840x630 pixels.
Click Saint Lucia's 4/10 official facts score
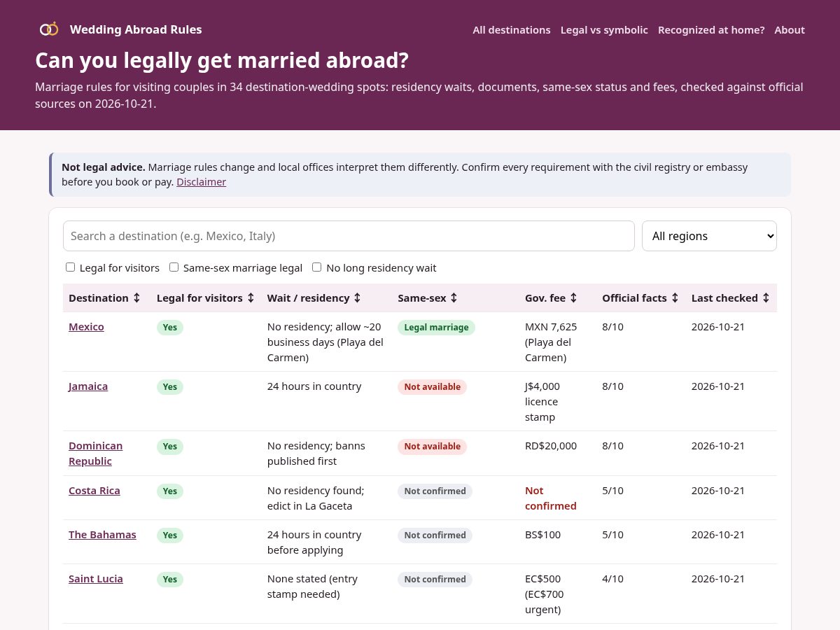(x=612, y=579)
